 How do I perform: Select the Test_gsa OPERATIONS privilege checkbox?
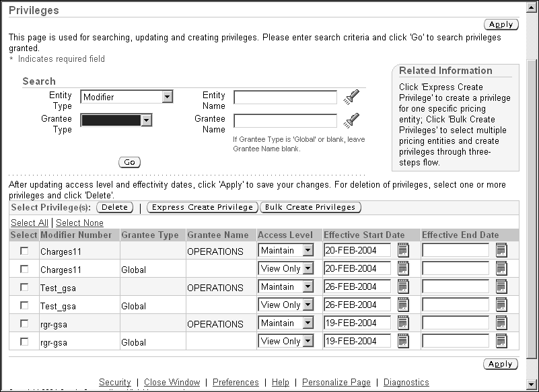click(x=24, y=287)
